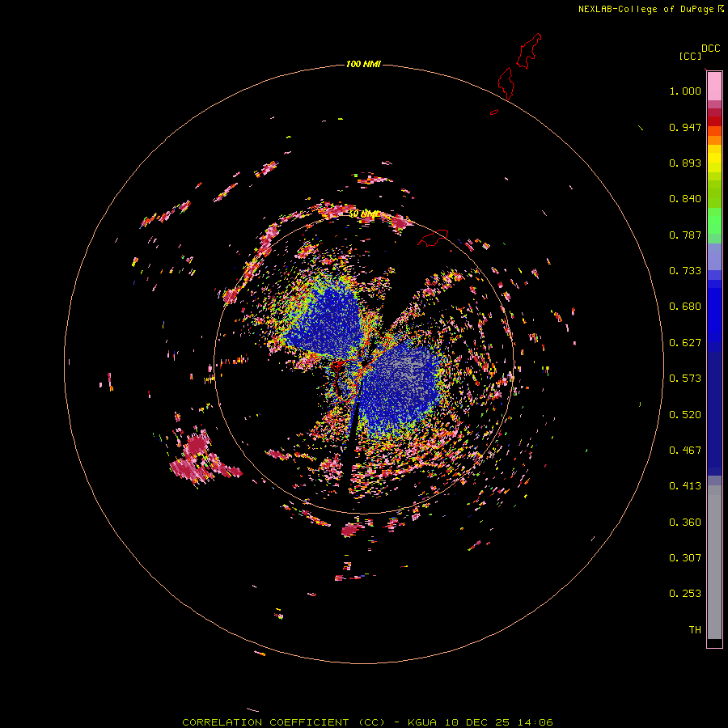The image size is (728, 728).
Task: Click the 0.733 color scale value
Action: click(x=685, y=271)
